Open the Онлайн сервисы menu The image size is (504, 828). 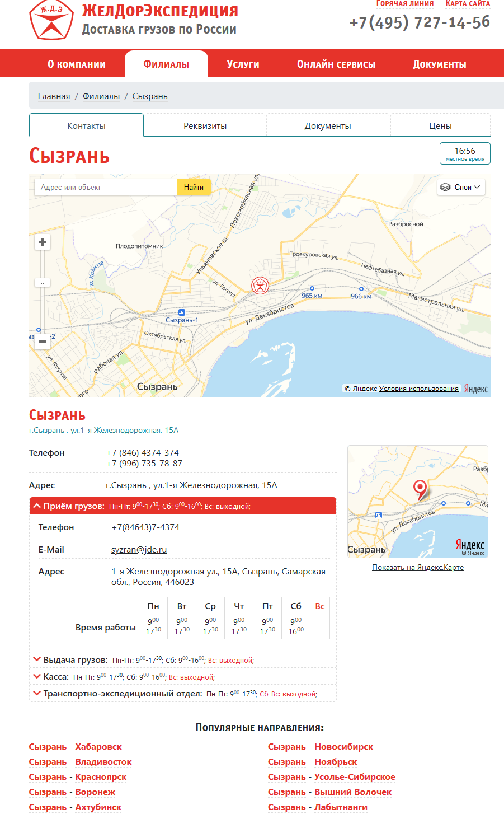click(x=336, y=64)
